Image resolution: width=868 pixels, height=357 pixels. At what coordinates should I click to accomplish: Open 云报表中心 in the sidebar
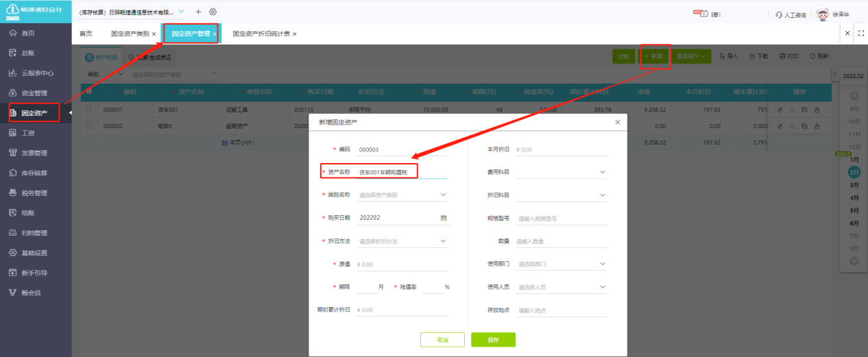pos(37,73)
